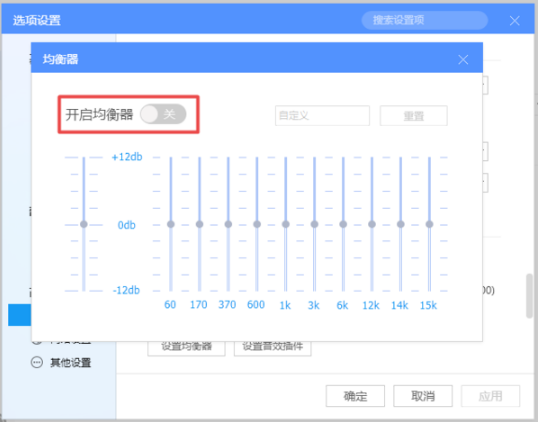Click the preamp slider handle at 0db

click(x=84, y=224)
